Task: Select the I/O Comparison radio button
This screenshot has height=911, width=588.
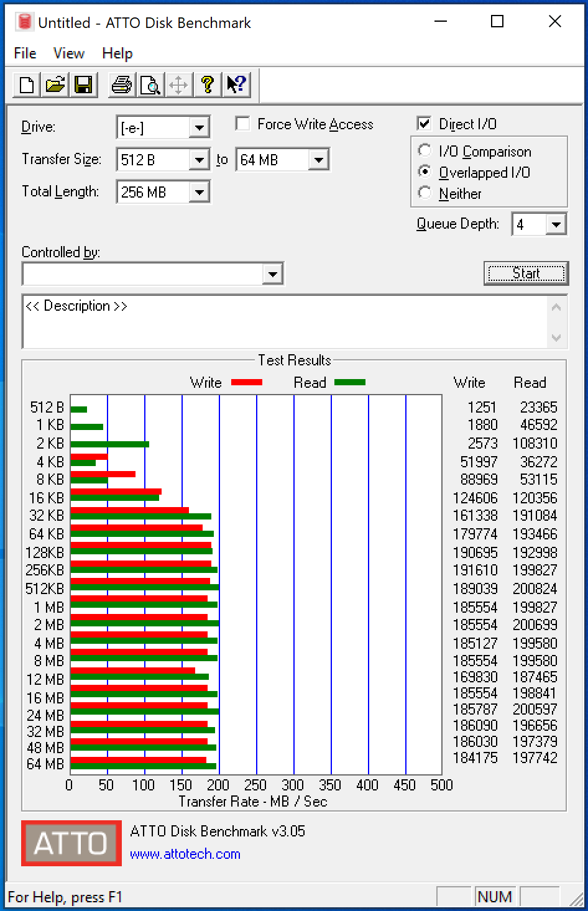Action: (425, 150)
